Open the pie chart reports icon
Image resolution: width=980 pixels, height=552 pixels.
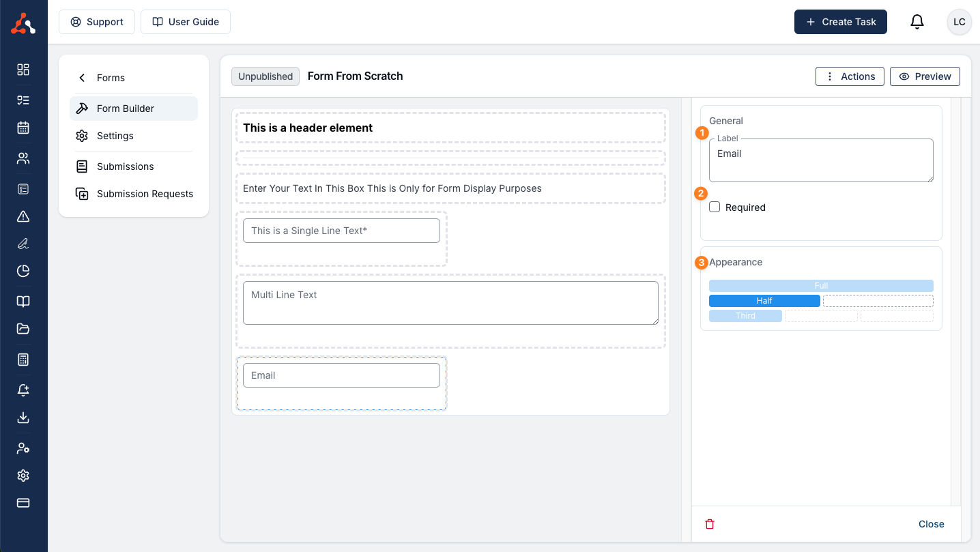coord(23,271)
